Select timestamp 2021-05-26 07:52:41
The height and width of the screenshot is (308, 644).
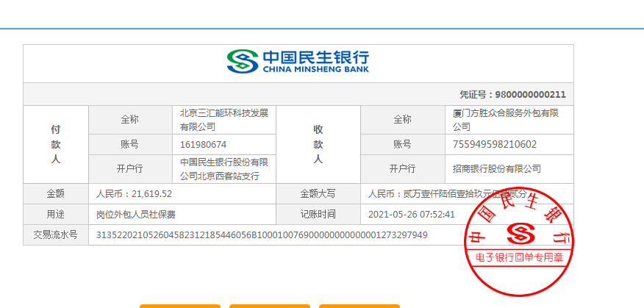pos(412,215)
